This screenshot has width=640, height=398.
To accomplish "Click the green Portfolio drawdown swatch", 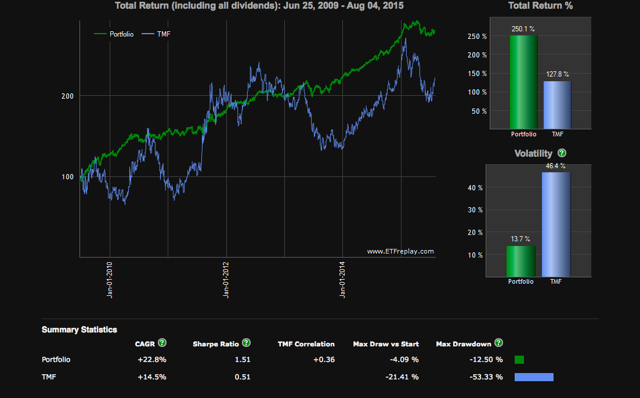I will coord(519,360).
